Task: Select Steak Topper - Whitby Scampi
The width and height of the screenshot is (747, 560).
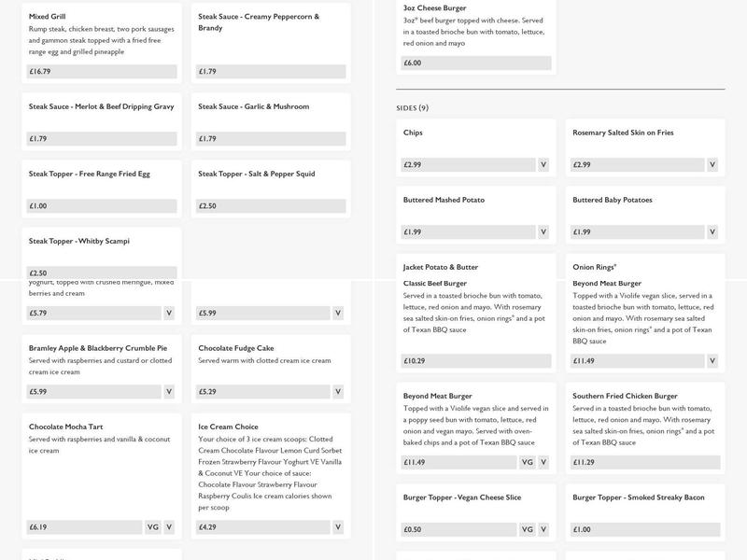Action: coord(79,241)
